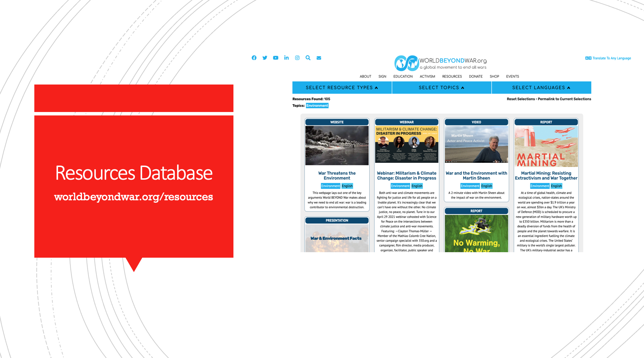Click the Instagram icon
Image resolution: width=644 pixels, height=358 pixels.
[297, 58]
